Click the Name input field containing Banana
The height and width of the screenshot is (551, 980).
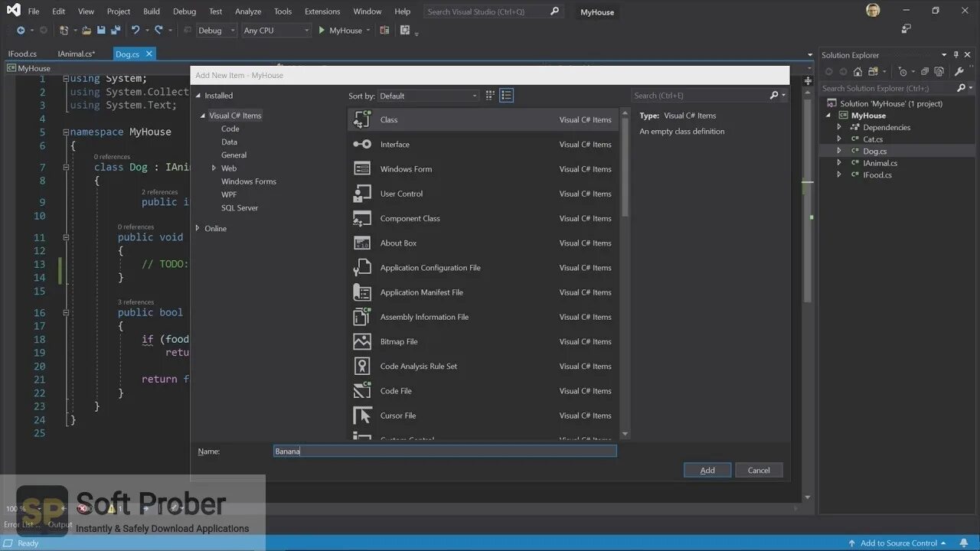[445, 452]
